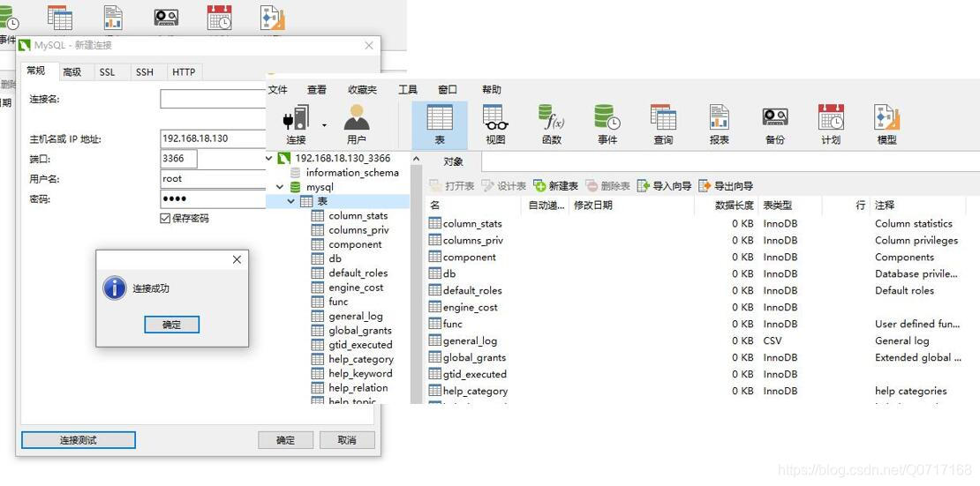Open the 计划 (Schedule) toolbar icon
Image resolution: width=980 pixels, height=486 pixels.
coord(831,125)
